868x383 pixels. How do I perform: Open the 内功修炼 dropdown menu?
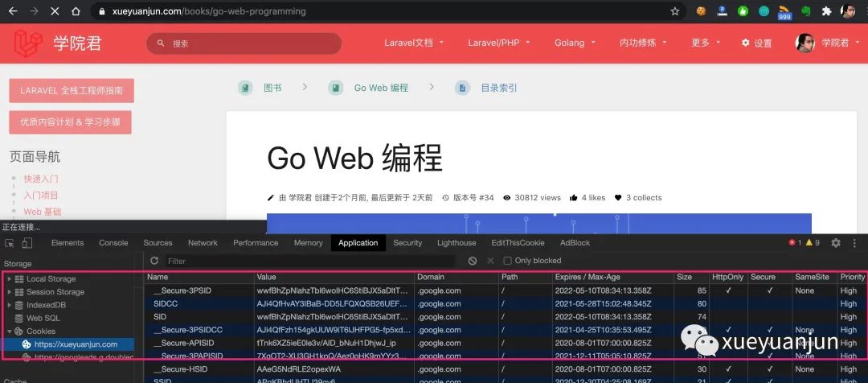[643, 43]
